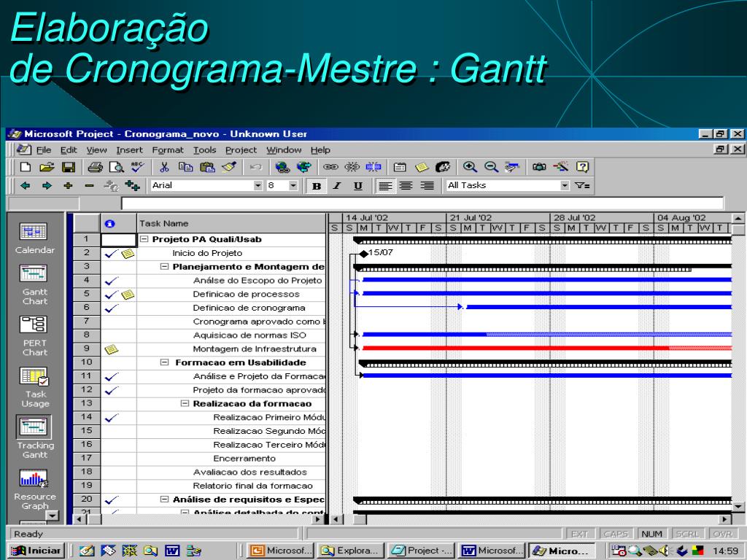Open All Tasks filter dropdown
747x560 pixels.
click(565, 186)
